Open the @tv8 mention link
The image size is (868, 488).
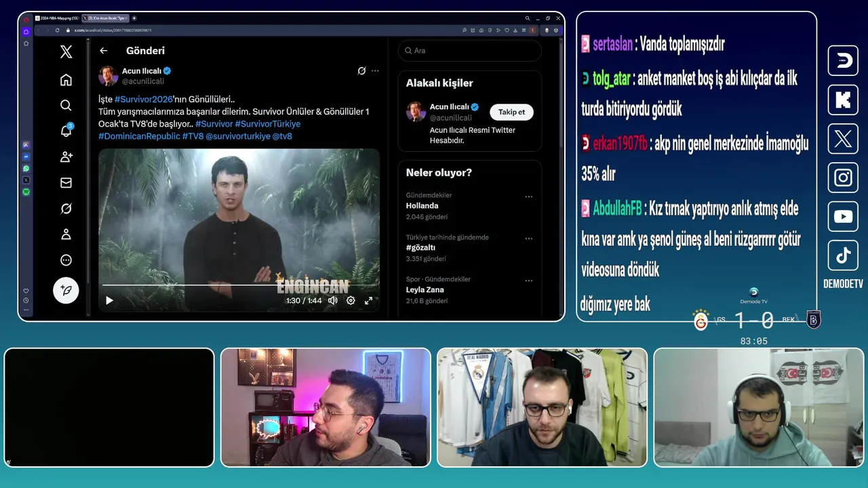pyautogui.click(x=282, y=136)
